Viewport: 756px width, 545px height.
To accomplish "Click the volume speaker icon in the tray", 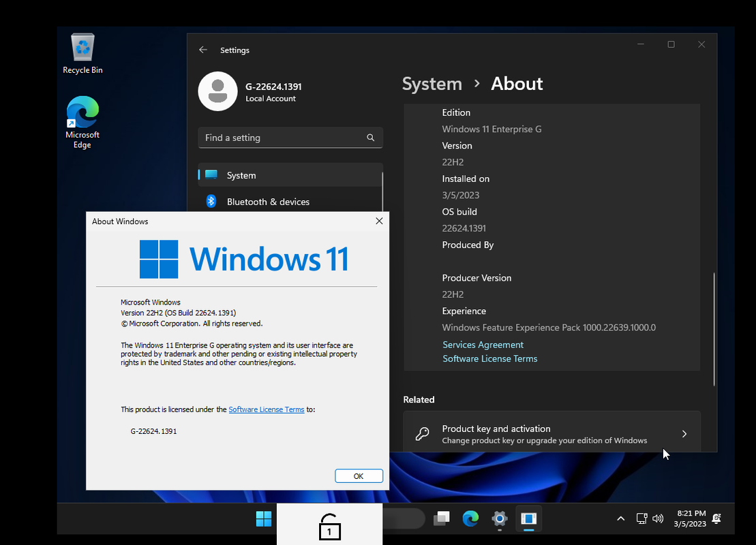I will 658,518.
